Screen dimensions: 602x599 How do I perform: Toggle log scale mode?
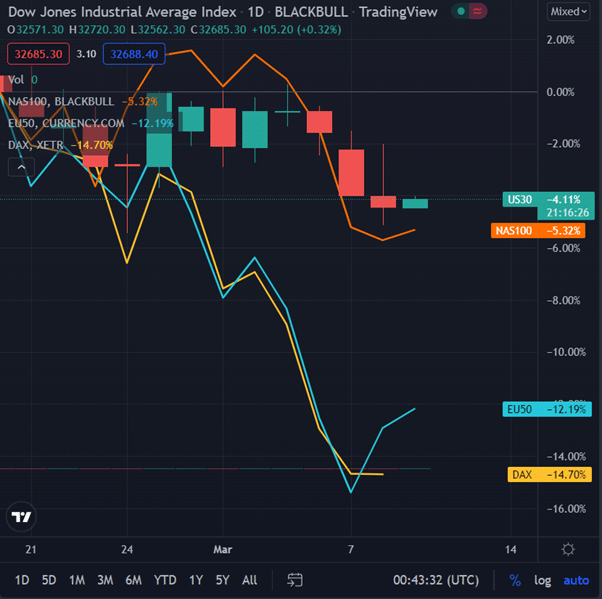tap(542, 580)
